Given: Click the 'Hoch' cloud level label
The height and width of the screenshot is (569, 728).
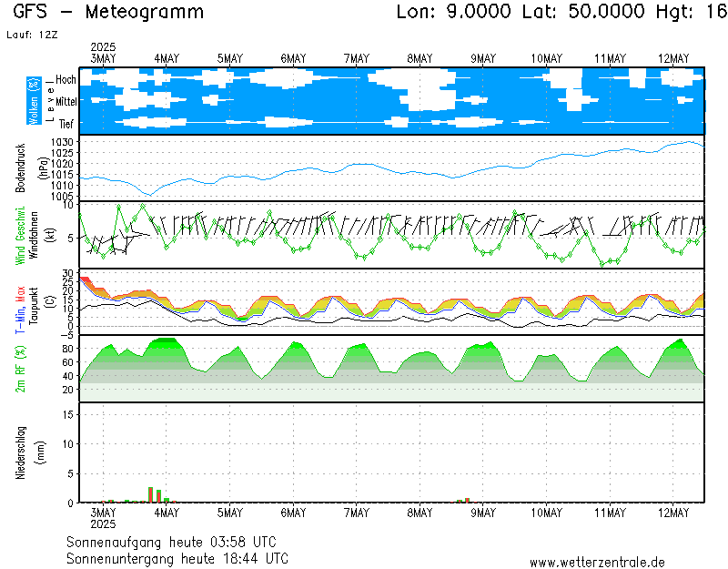Looking at the screenshot, I should tap(66, 79).
